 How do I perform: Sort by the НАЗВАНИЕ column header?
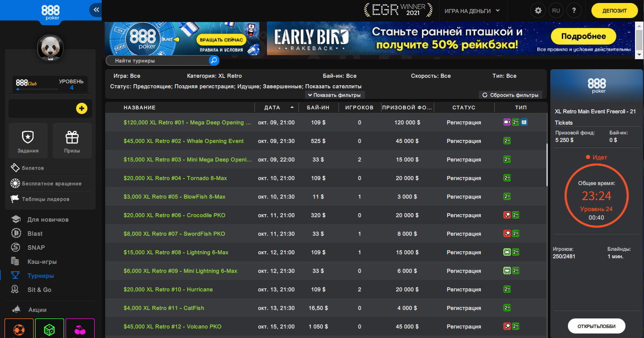click(140, 107)
